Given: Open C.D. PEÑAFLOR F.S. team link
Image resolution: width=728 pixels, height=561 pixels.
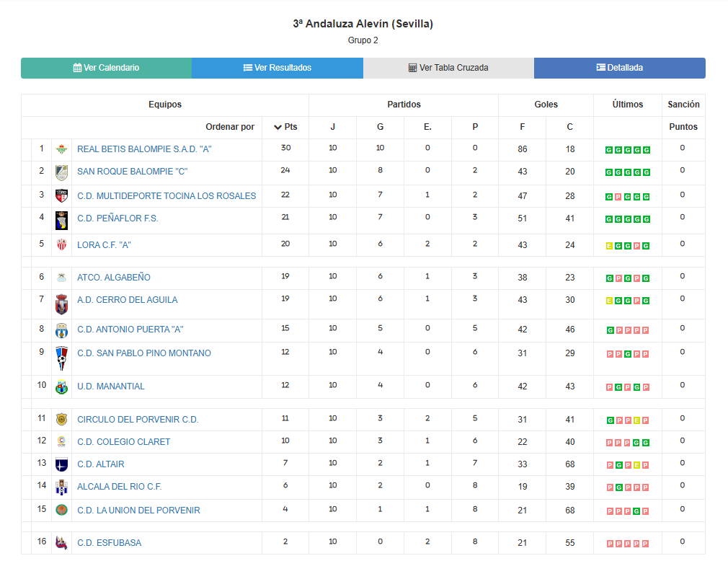Looking at the screenshot, I should 117,218.
